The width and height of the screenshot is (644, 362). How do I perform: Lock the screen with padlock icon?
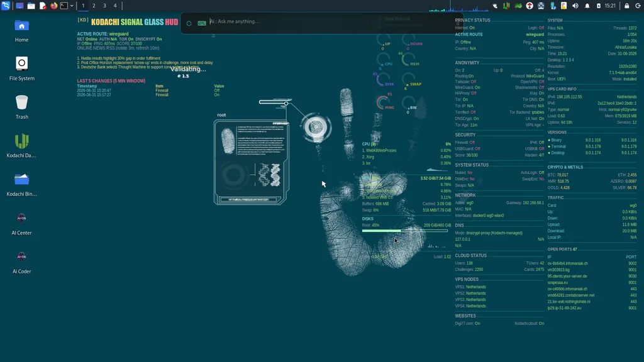click(627, 6)
